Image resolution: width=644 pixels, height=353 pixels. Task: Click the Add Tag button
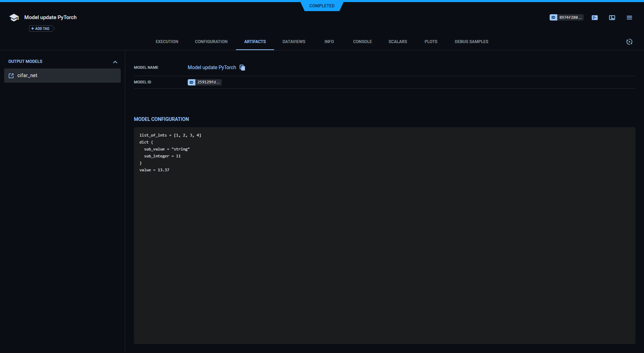click(41, 28)
